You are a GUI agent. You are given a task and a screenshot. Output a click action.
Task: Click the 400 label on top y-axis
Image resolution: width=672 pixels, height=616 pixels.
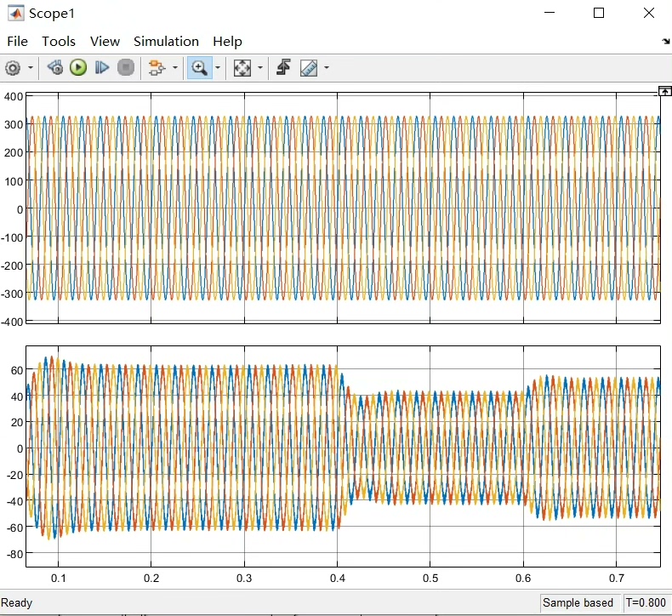click(x=14, y=96)
